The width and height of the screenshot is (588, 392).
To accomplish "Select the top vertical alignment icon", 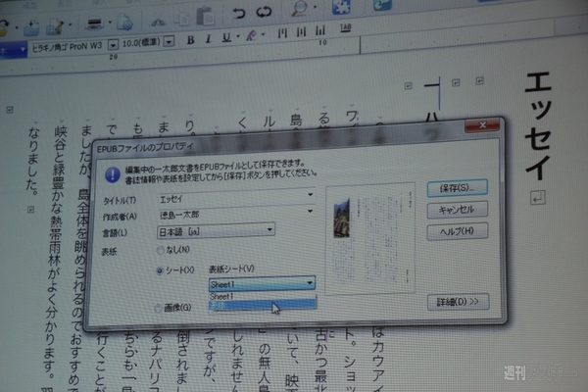I will pos(282,32).
